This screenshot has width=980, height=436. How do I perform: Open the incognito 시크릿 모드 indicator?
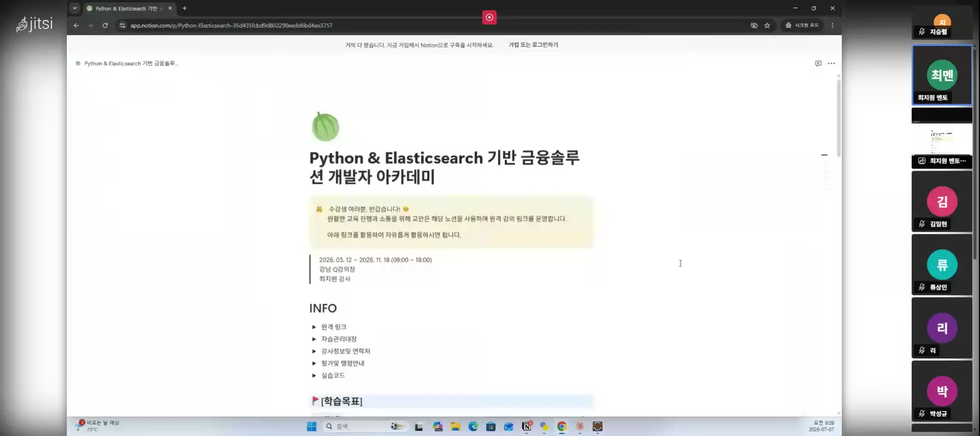coord(802,26)
